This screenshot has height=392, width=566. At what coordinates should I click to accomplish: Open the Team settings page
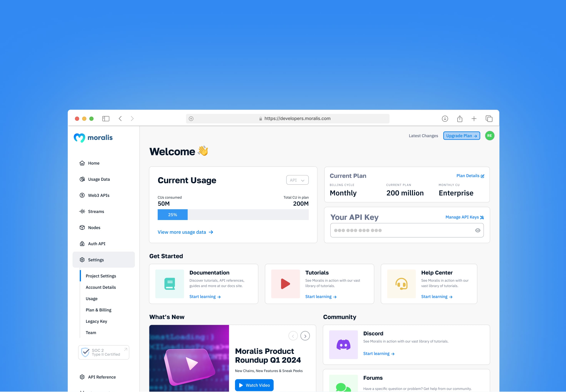point(91,332)
